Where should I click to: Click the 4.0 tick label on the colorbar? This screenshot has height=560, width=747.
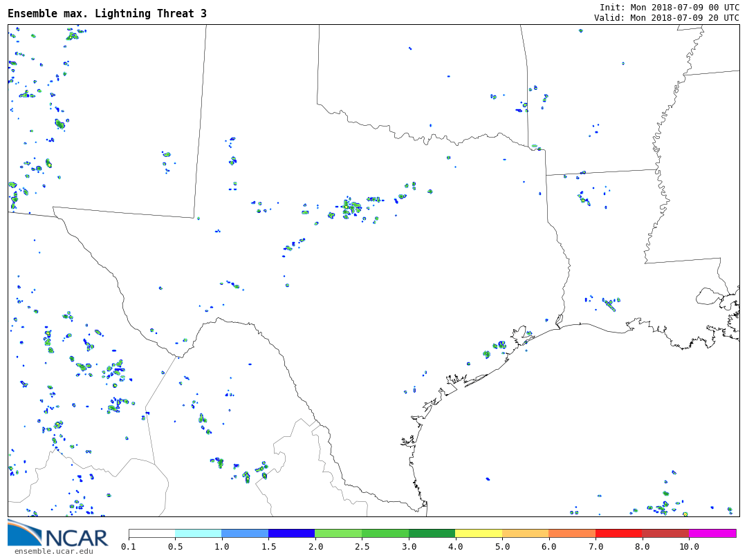455,546
